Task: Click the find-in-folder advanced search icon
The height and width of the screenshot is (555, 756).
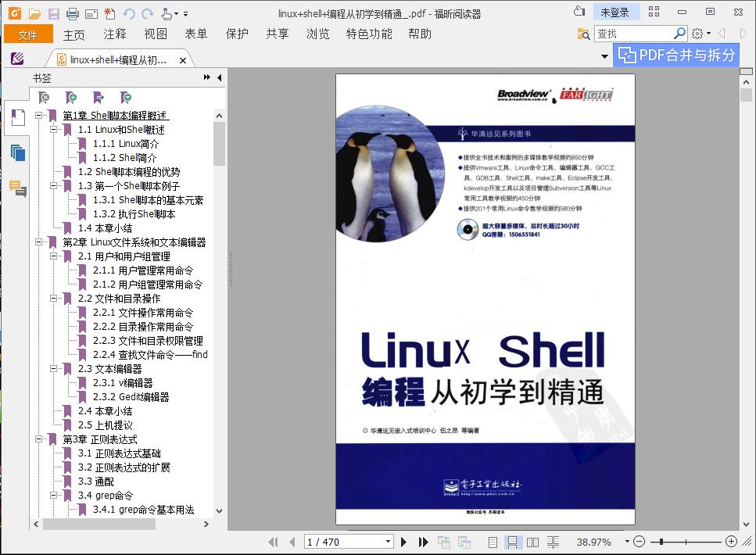Action: pyautogui.click(x=583, y=34)
